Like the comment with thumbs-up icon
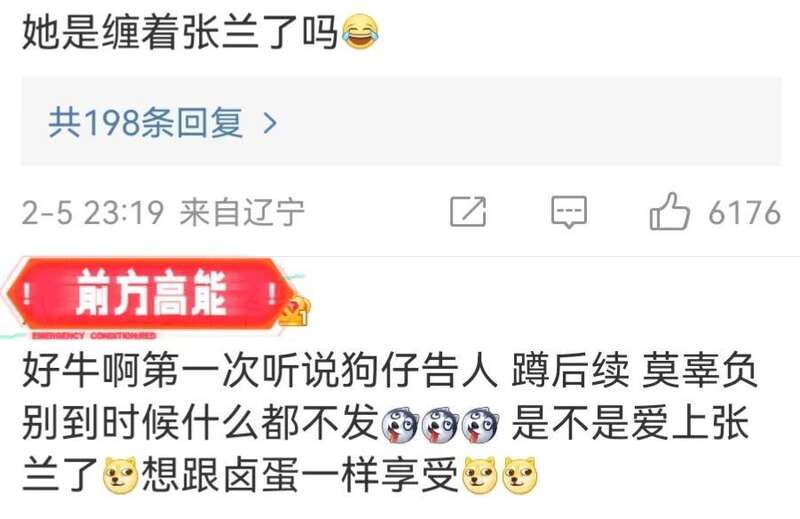Image resolution: width=800 pixels, height=519 pixels. [x=669, y=211]
